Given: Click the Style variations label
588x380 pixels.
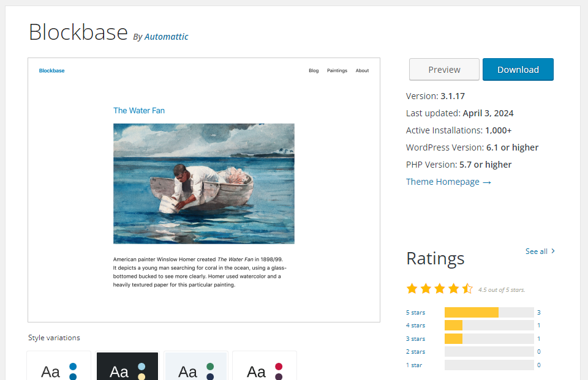Looking at the screenshot, I should pos(54,338).
